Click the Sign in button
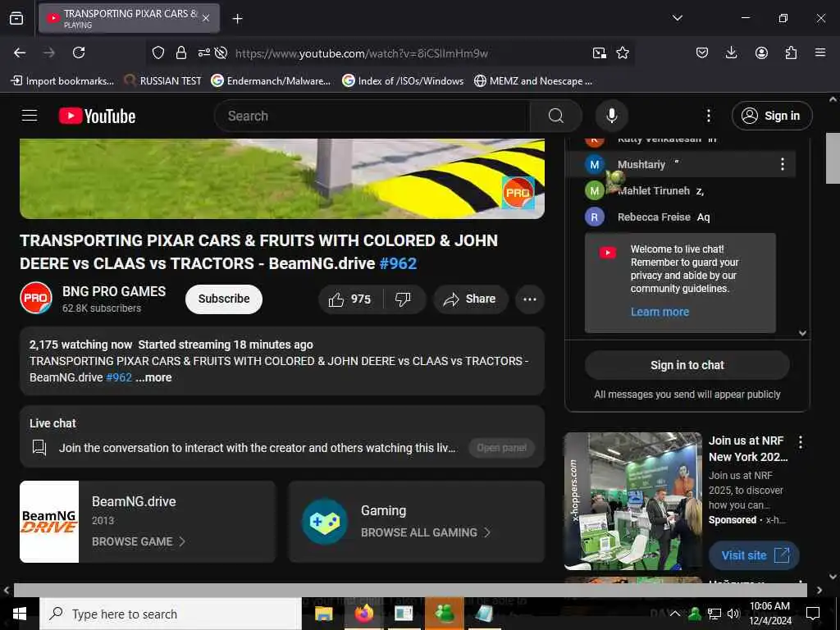The image size is (840, 630). (x=772, y=116)
